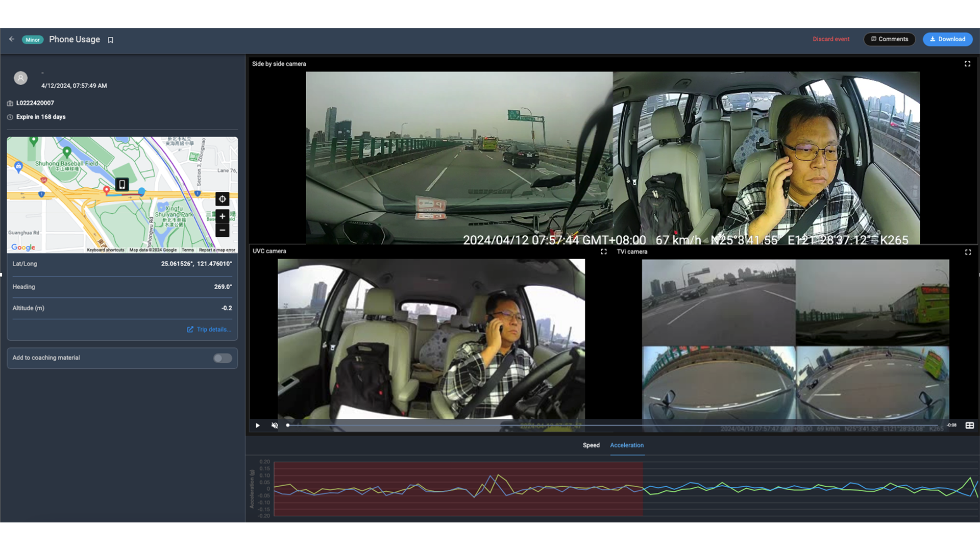
Task: Click Report a map error
Action: [x=217, y=250]
